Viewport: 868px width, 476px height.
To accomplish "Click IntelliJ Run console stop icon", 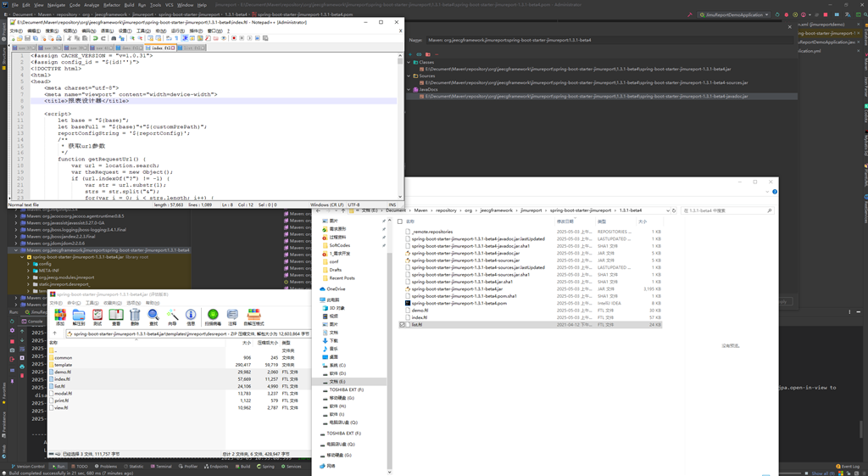I will [x=12, y=341].
